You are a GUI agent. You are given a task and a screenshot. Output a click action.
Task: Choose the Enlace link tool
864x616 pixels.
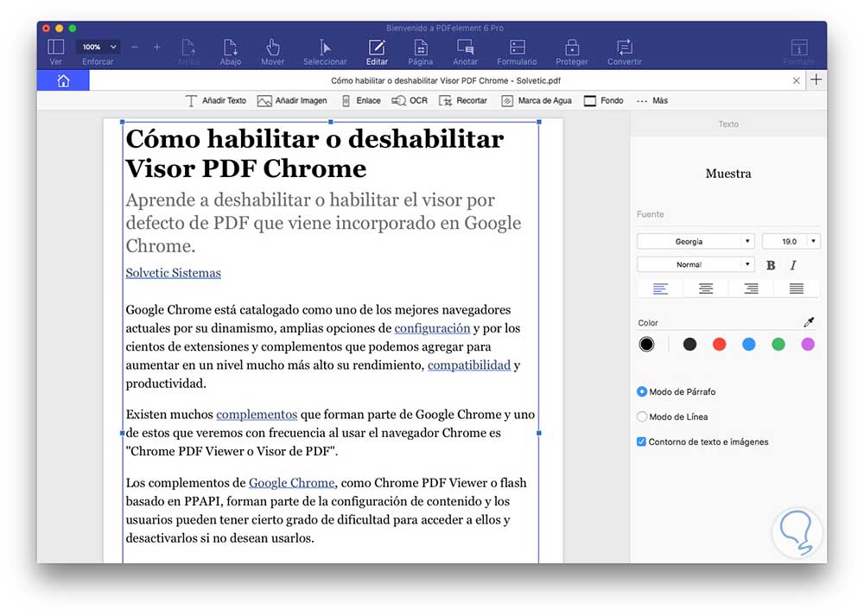click(x=361, y=101)
